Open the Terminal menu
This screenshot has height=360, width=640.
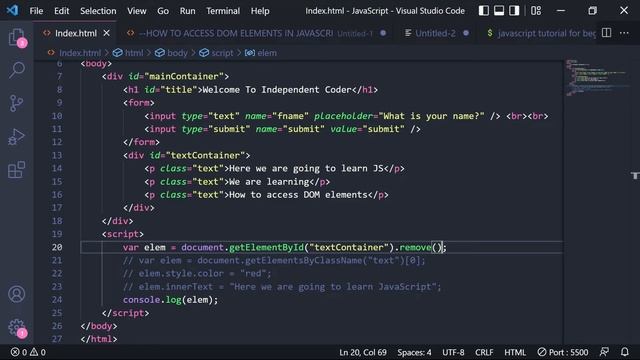223,11
